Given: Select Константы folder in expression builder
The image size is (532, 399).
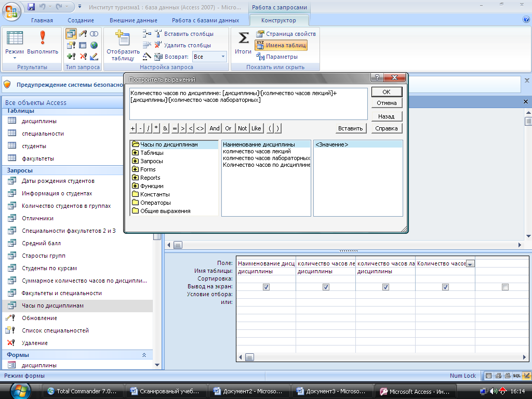Looking at the screenshot, I should pyautogui.click(x=151, y=194).
